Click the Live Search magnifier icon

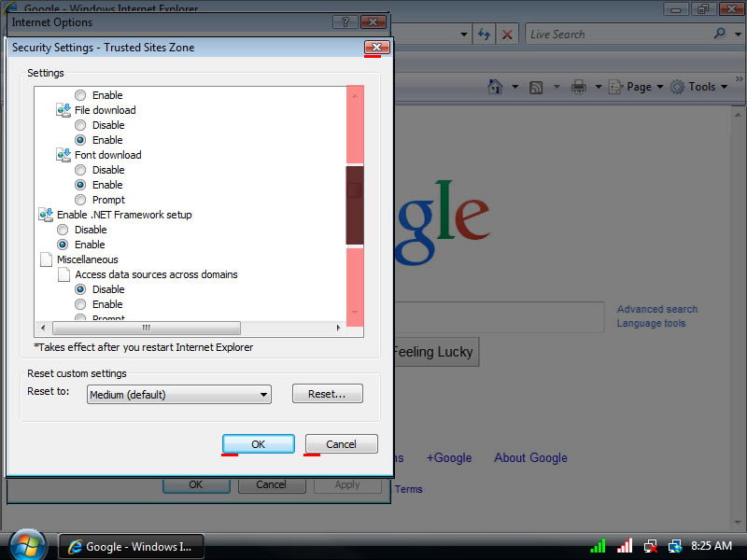pyautogui.click(x=720, y=35)
